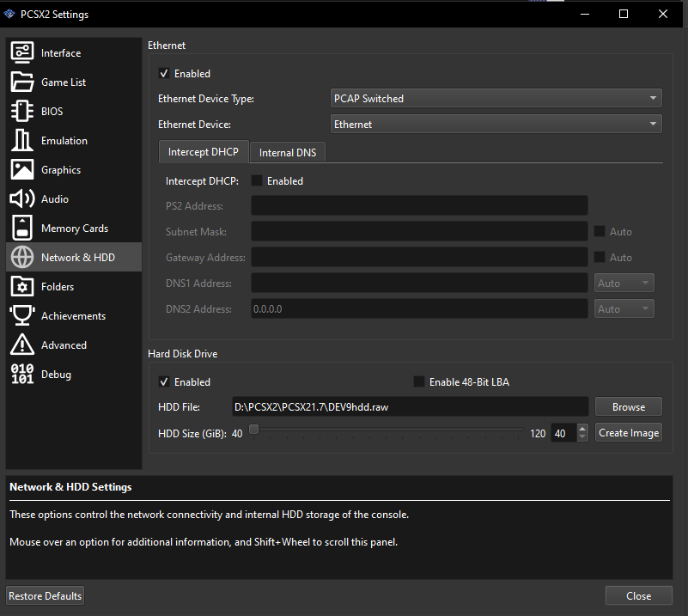Select the Audio settings icon
Screen dimensions: 688x616
(x=54, y=198)
